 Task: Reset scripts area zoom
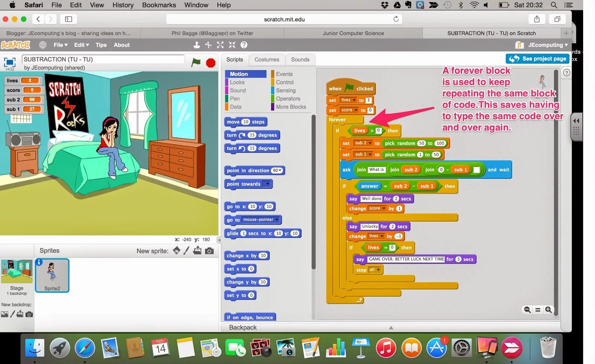coord(538,309)
